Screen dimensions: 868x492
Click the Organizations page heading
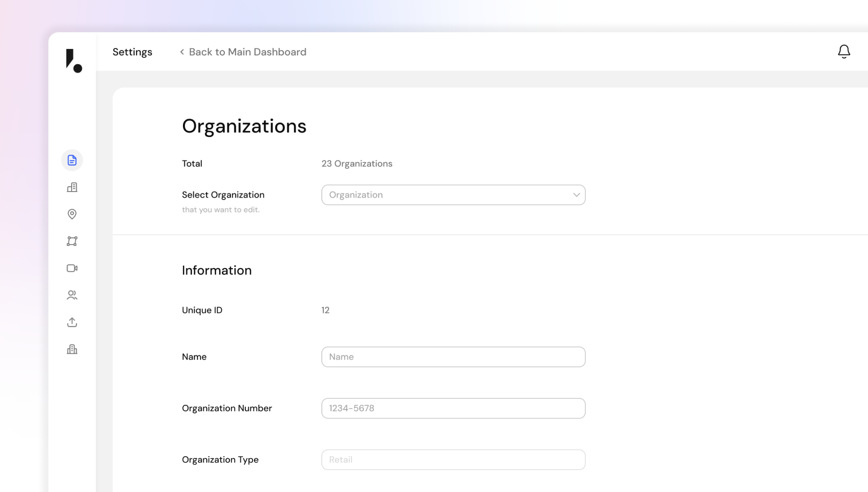244,126
